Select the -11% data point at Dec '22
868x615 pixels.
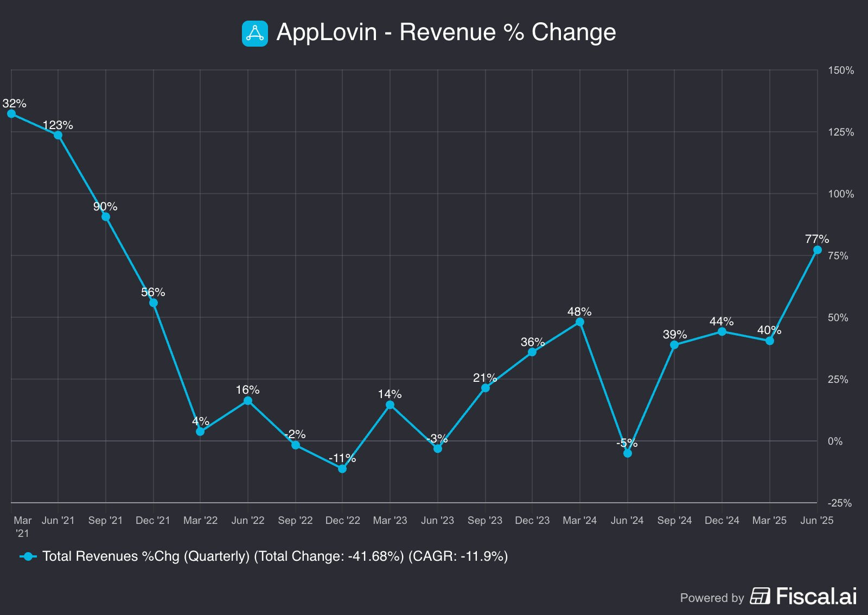click(x=342, y=469)
